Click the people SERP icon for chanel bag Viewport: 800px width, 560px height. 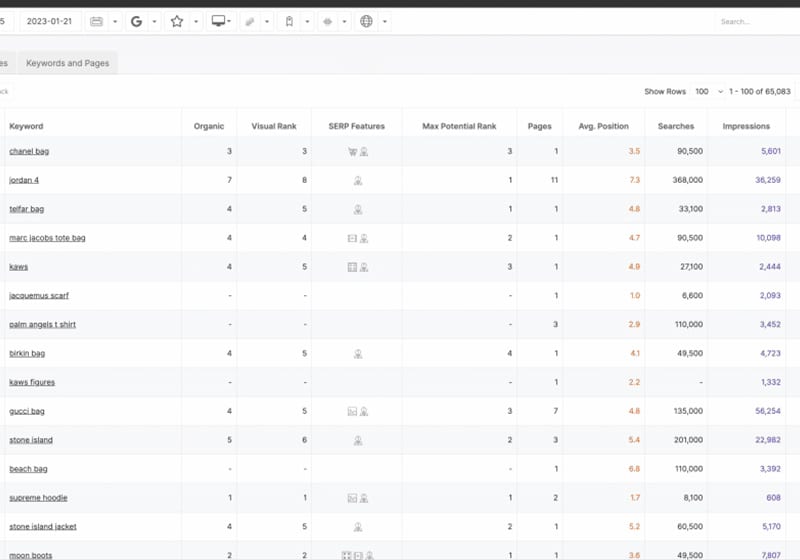point(364,151)
